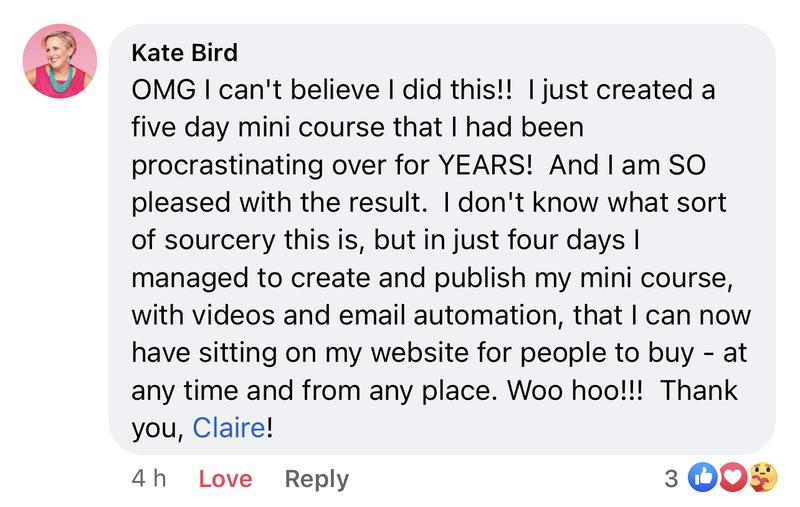Click the Kate Bird commenter name
This screenshot has height=507, width=800.
click(x=185, y=51)
